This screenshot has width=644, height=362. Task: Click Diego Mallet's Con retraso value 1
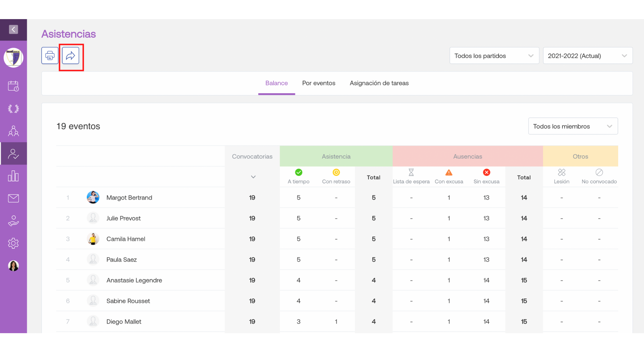(x=336, y=322)
